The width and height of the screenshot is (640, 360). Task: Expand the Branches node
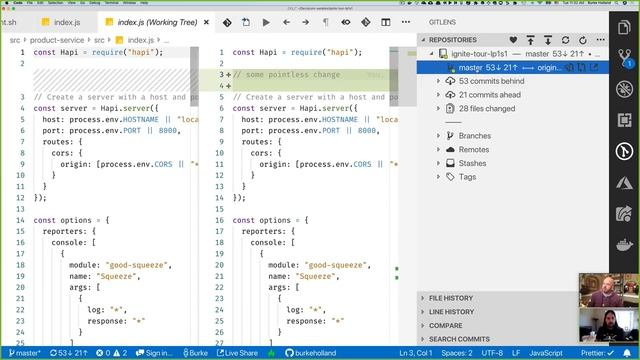(x=439, y=136)
